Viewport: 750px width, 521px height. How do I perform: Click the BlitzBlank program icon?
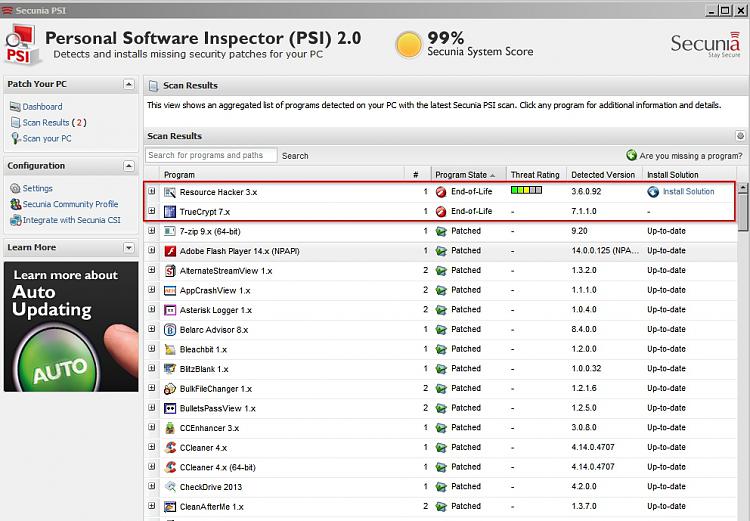[170, 369]
